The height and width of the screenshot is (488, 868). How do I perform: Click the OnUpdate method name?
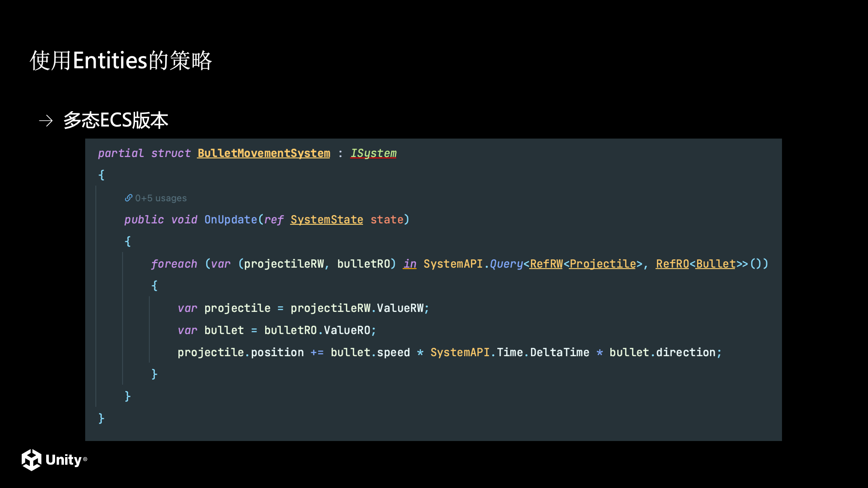coord(231,220)
